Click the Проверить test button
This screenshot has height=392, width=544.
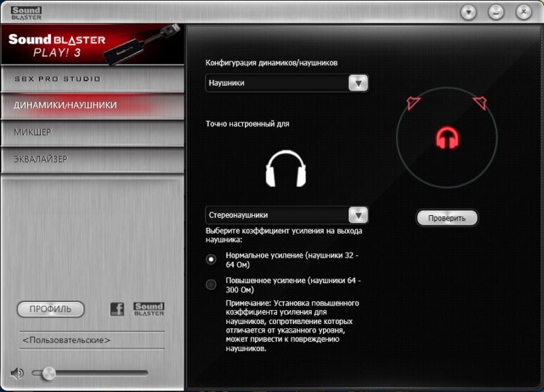point(447,219)
